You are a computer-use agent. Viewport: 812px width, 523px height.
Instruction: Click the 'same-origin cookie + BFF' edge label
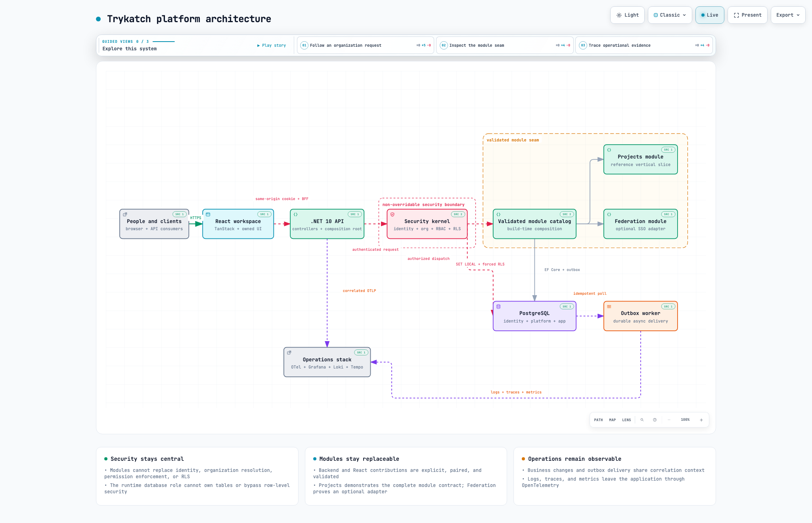click(x=282, y=199)
